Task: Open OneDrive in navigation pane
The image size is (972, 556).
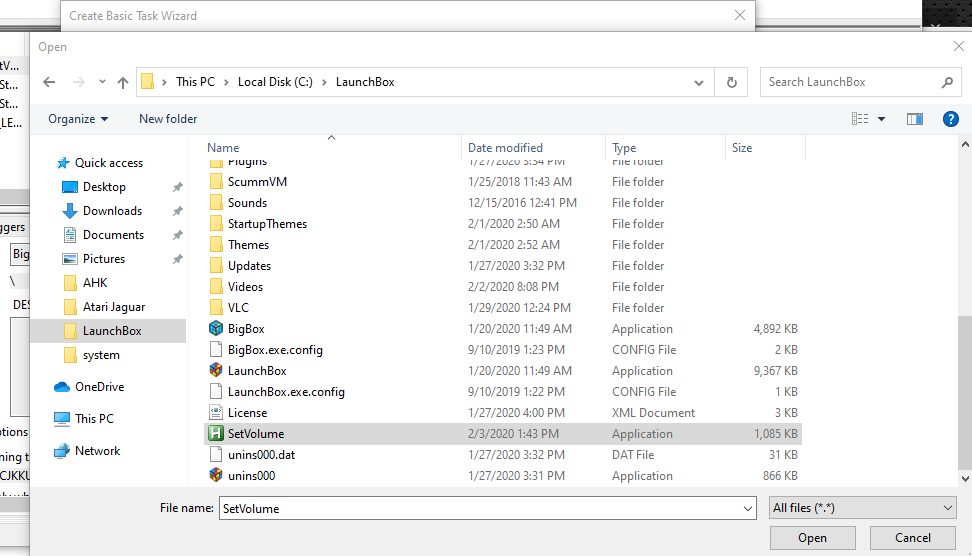Action: coord(99,387)
